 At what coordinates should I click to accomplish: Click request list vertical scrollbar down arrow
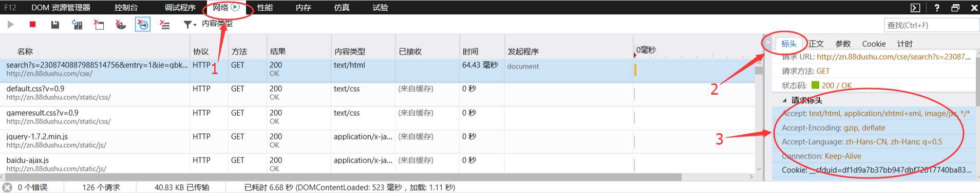[x=759, y=169]
